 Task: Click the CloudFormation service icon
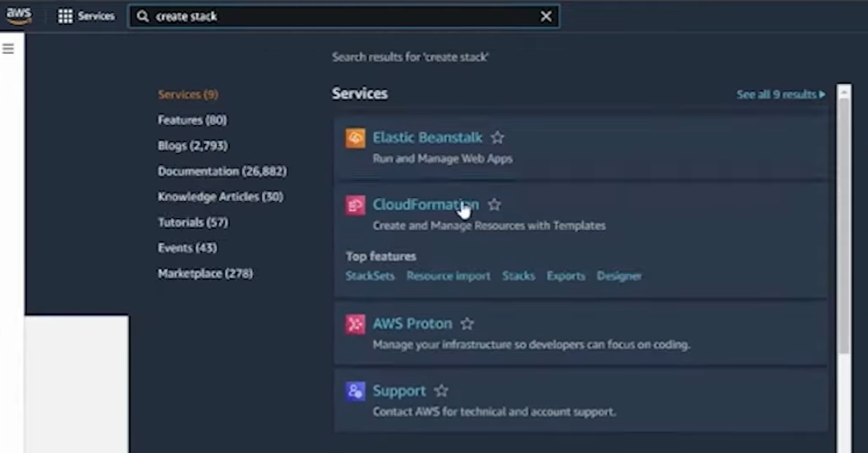356,205
